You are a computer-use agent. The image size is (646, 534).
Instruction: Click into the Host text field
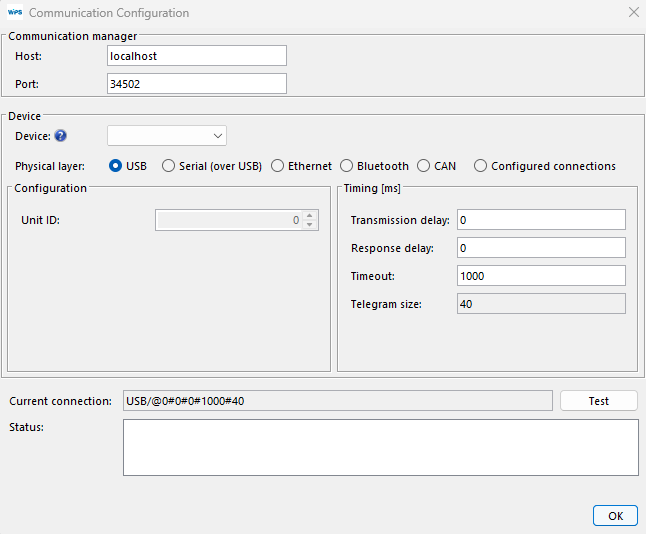tap(196, 56)
